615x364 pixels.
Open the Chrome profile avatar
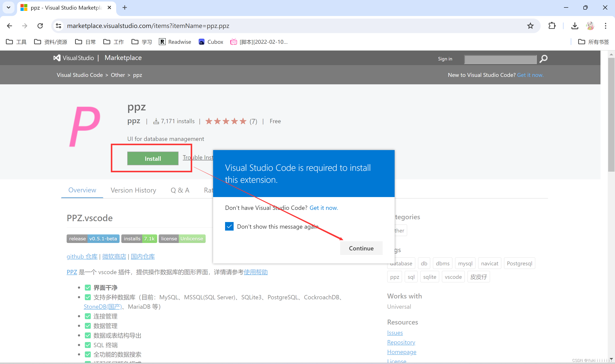point(590,26)
